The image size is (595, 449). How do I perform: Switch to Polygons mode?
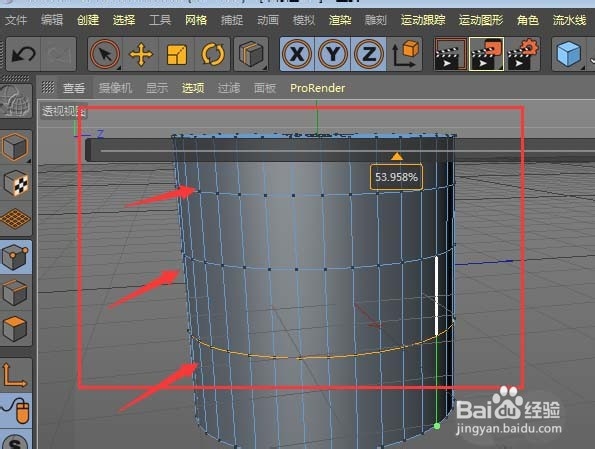[x=16, y=328]
